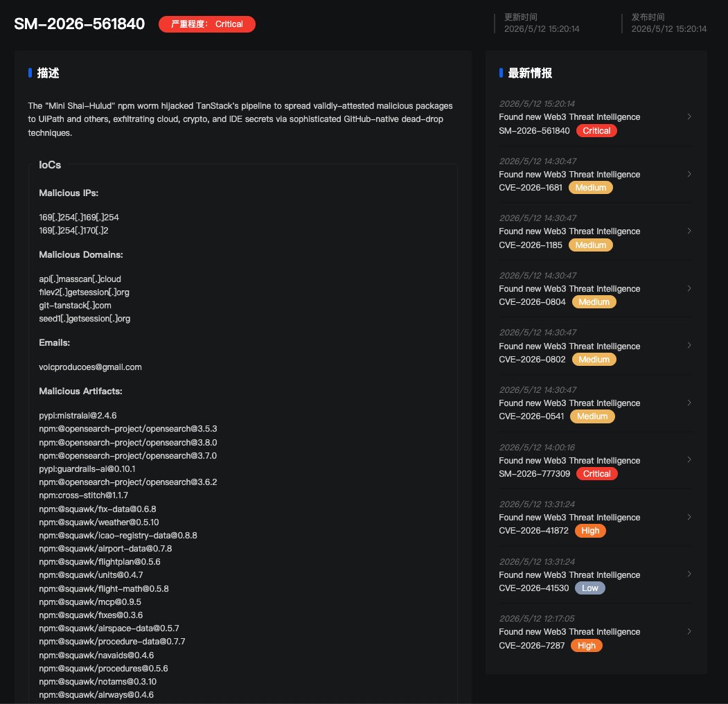Click Medium badge beside CVE-2026-0804
This screenshot has width=728, height=704.
point(594,302)
